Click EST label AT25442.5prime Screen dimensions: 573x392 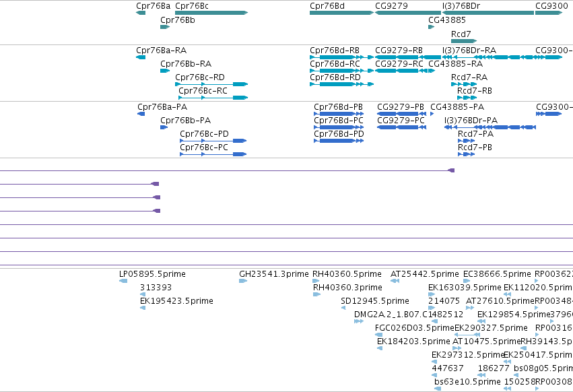(x=425, y=274)
